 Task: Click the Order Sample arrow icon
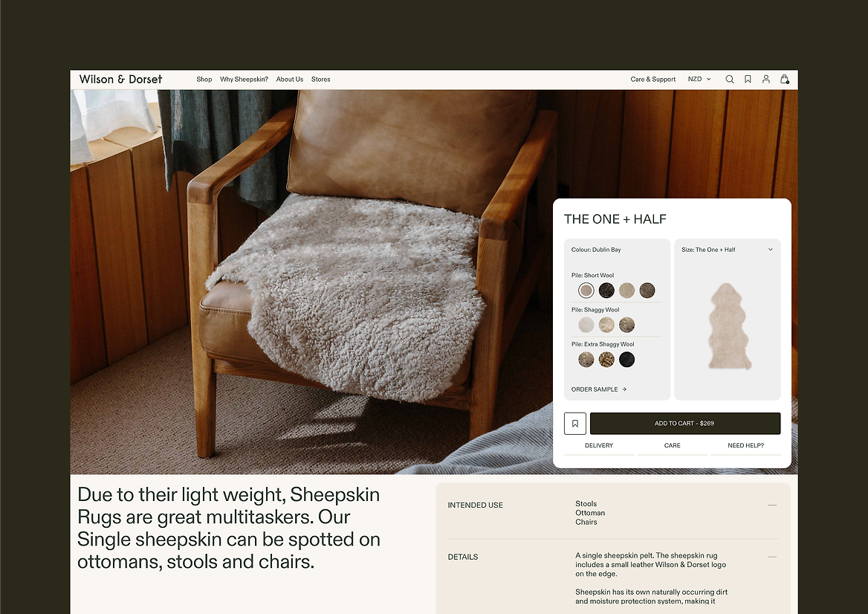pos(624,390)
